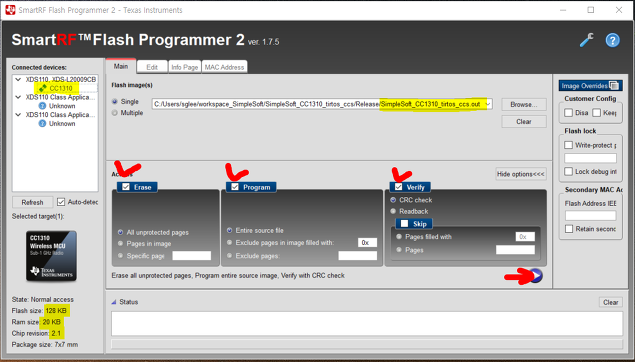This screenshot has width=635, height=362.
Task: Click the SmartRF app title bar icon
Action: pyautogui.click(x=10, y=10)
